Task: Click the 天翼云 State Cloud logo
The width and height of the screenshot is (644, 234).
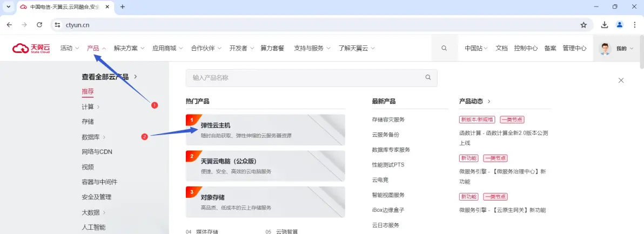Action: pos(31,49)
